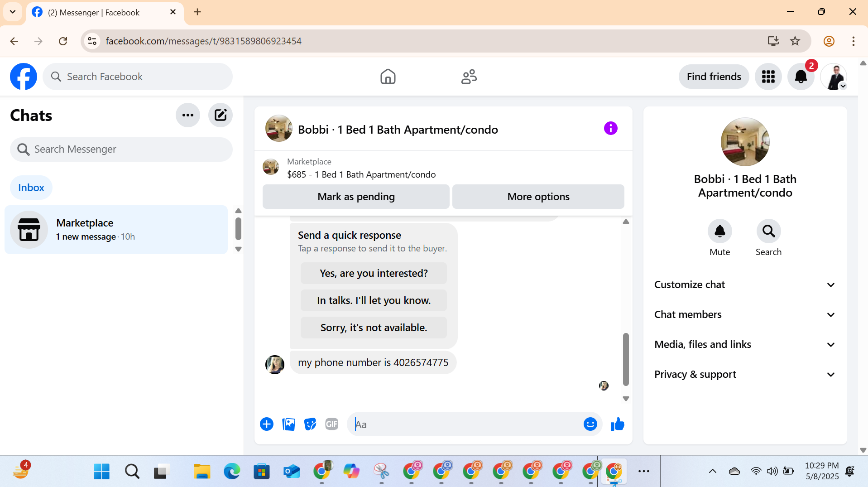The width and height of the screenshot is (868, 487).
Task: Open sender avatar beside phone number message
Action: [274, 364]
